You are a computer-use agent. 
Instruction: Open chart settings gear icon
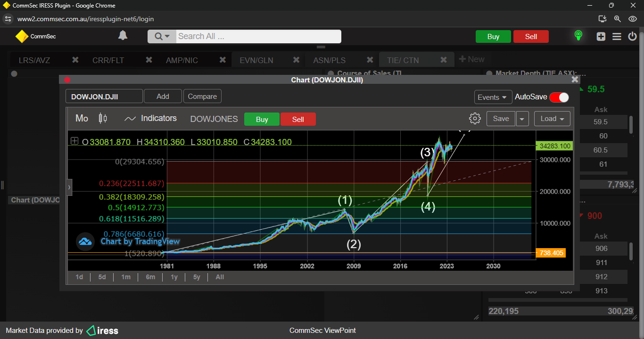pos(475,119)
